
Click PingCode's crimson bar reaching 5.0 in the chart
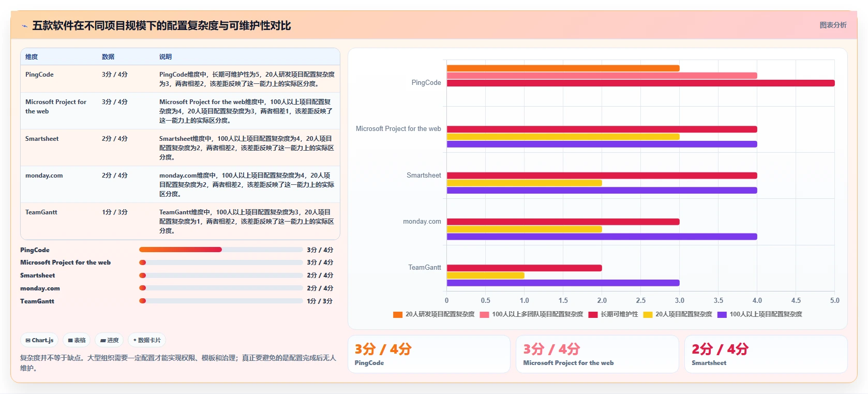pyautogui.click(x=641, y=83)
